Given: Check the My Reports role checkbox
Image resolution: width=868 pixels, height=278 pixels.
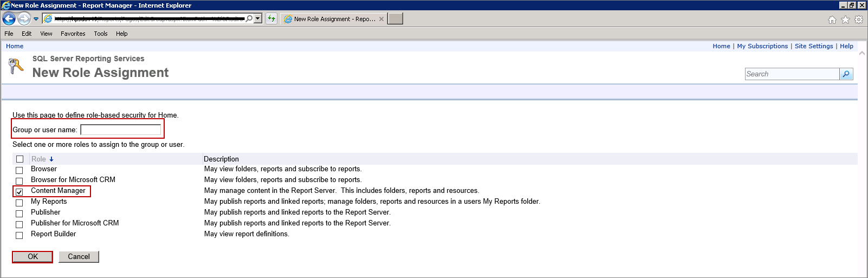Looking at the screenshot, I should click(20, 203).
